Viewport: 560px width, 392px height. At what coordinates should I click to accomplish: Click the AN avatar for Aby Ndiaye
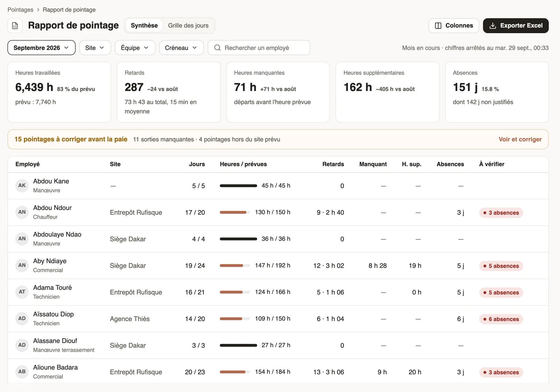pos(22,265)
